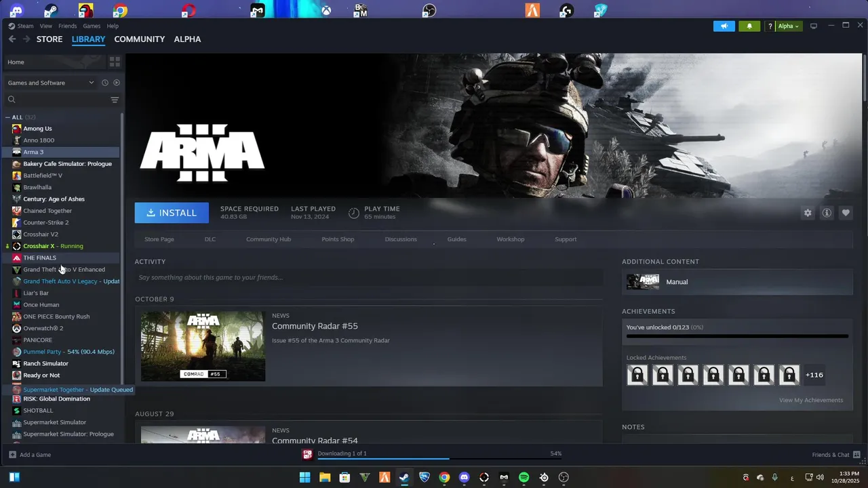This screenshot has height=488, width=868.
Task: Open the View menu
Action: pyautogui.click(x=46, y=26)
